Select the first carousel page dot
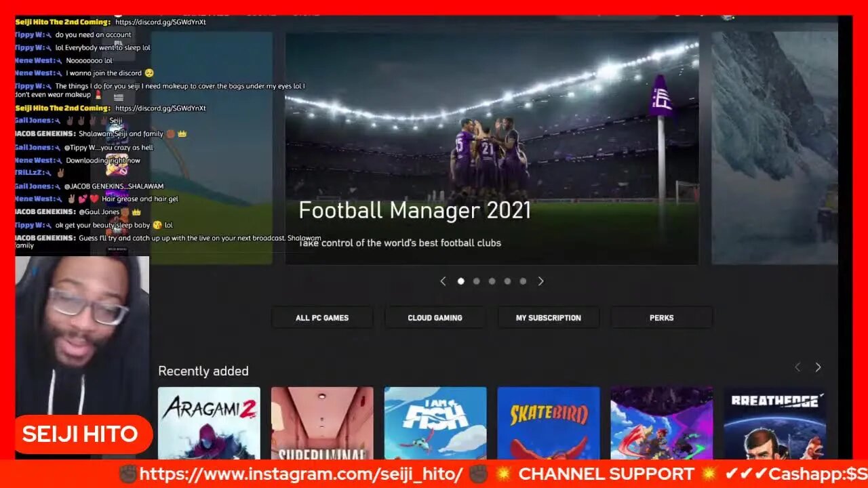This screenshot has width=868, height=488. point(461,281)
